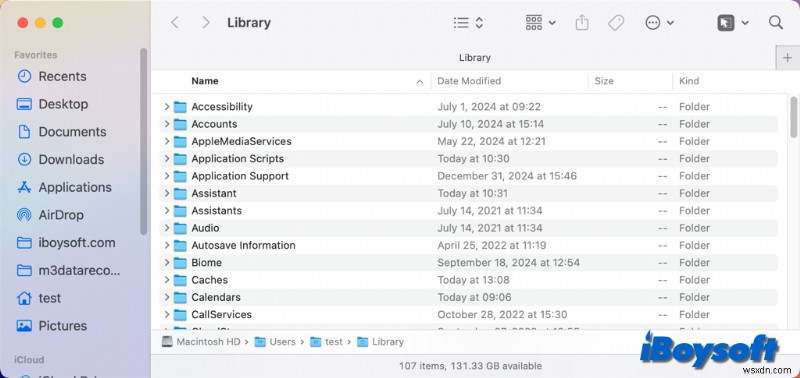
Task: Expand the Accounts folder
Action: [x=167, y=124]
